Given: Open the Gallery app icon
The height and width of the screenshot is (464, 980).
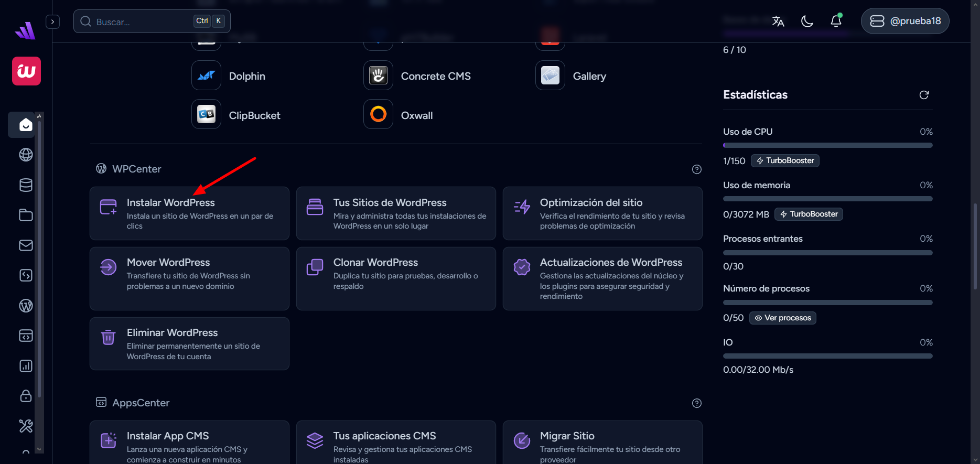Looking at the screenshot, I should coord(550,76).
